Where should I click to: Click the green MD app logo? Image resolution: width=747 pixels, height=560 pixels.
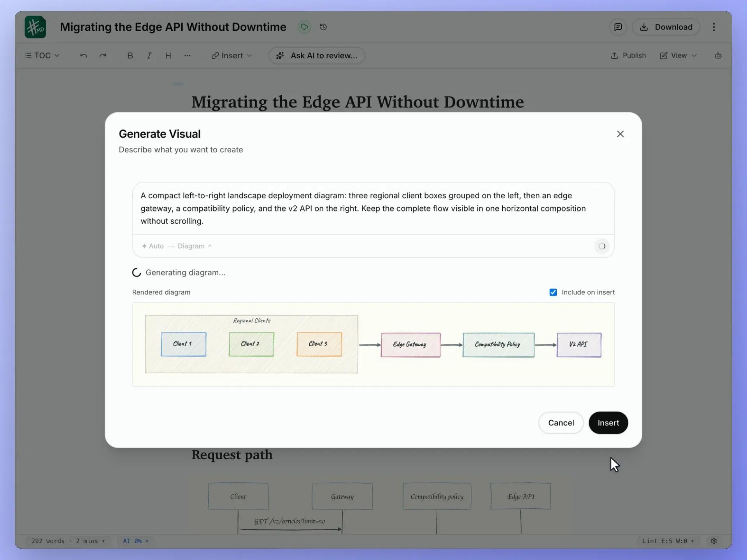35,27
